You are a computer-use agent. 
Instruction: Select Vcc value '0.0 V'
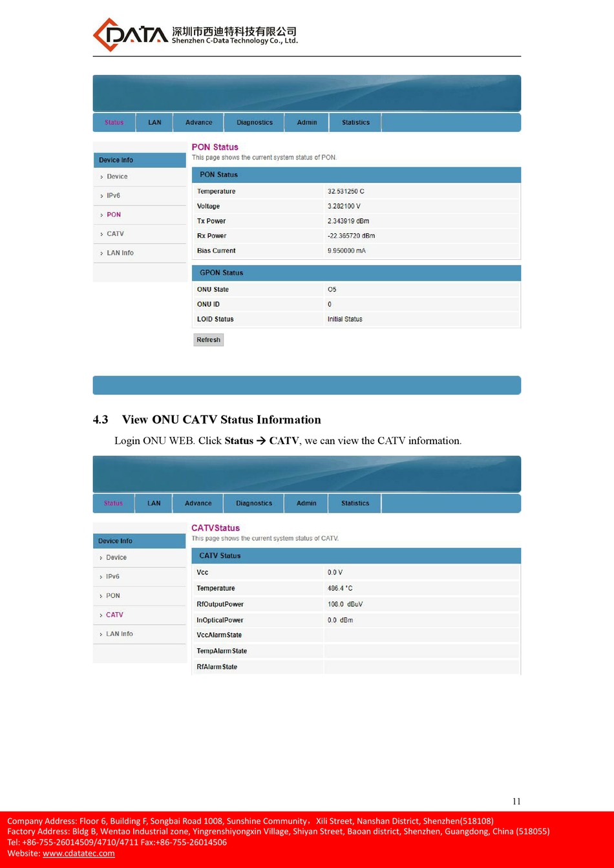[335, 573]
